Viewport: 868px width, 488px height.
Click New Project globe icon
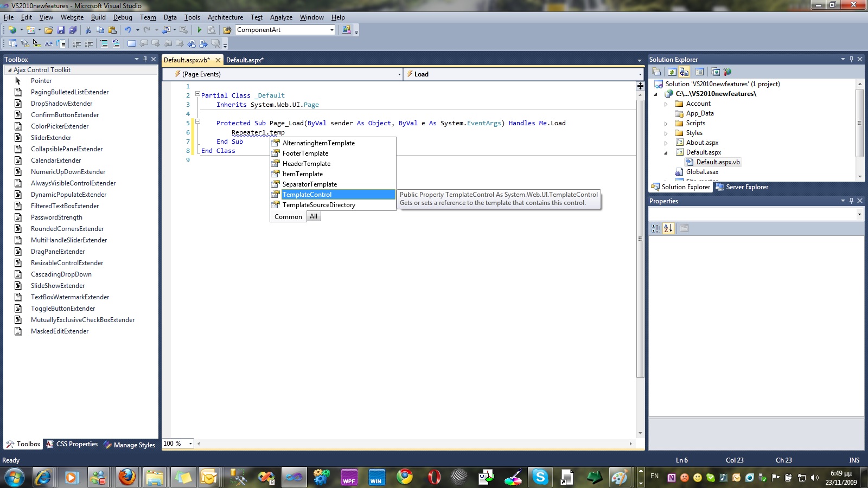pyautogui.click(x=12, y=30)
